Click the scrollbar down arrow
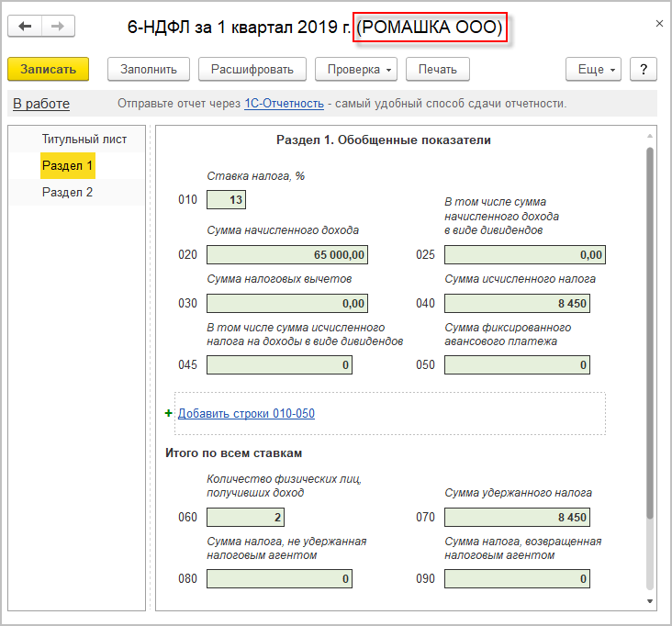This screenshot has width=672, height=626. 650,601
